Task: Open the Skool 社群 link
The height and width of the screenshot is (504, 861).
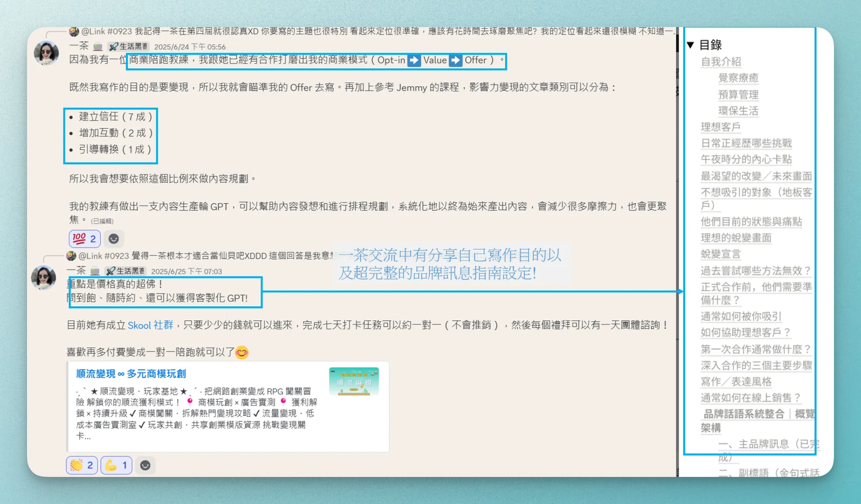Action: point(150,325)
